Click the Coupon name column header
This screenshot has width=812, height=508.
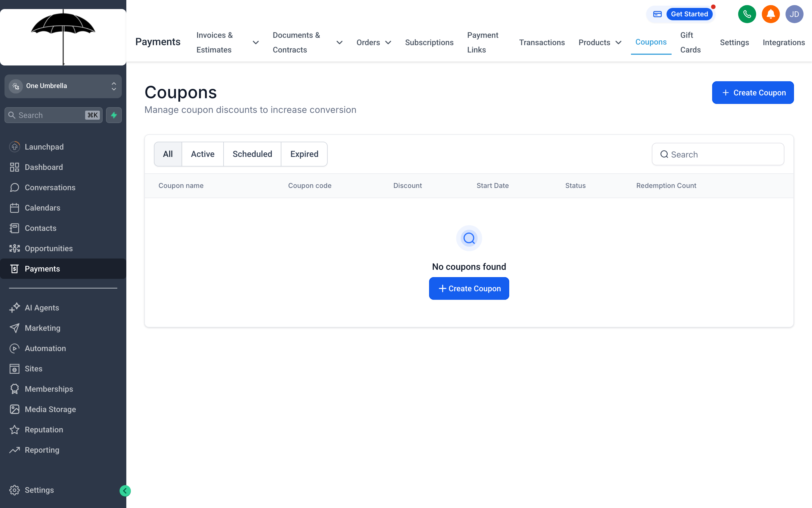181,185
